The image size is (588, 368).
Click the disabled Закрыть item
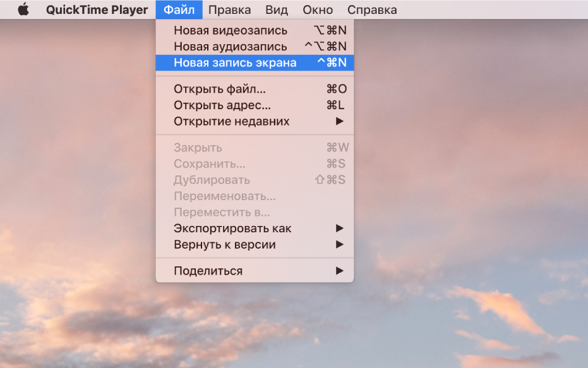(x=255, y=148)
